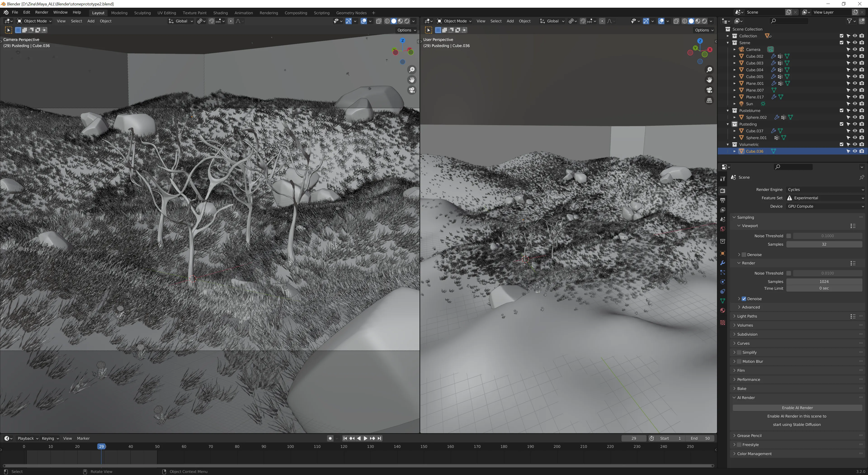Click the Enable AI Render button
868x475 pixels.
797,408
